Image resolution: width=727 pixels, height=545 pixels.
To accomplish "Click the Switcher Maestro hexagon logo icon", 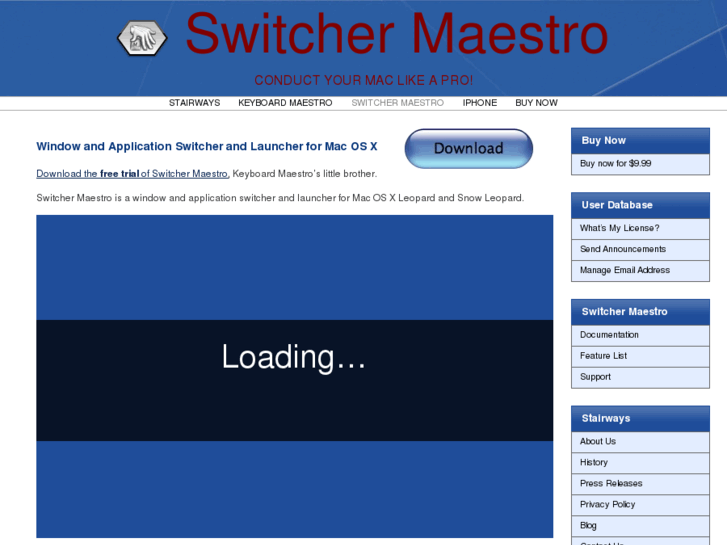I will pyautogui.click(x=142, y=38).
